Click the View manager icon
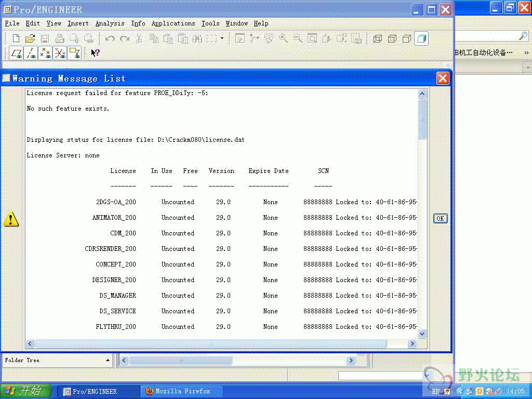The width and height of the screenshot is (532, 399). coord(356,38)
